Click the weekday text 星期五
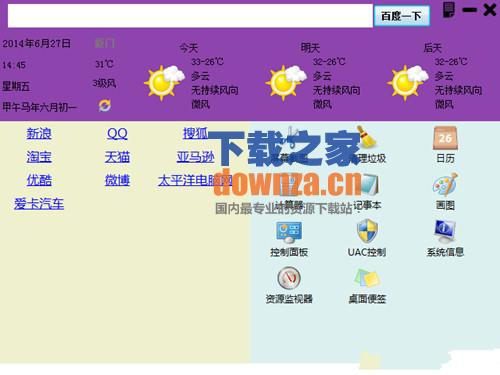 point(16,86)
